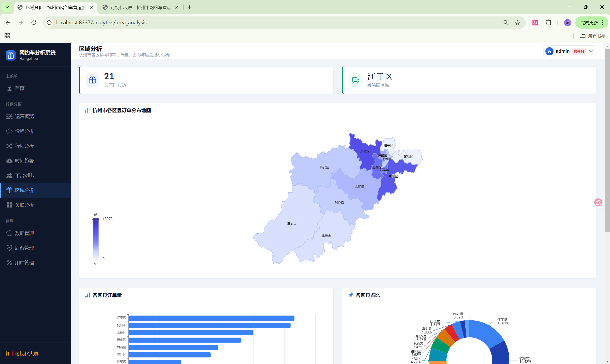Open the tab search dropdown arrow

7,7
